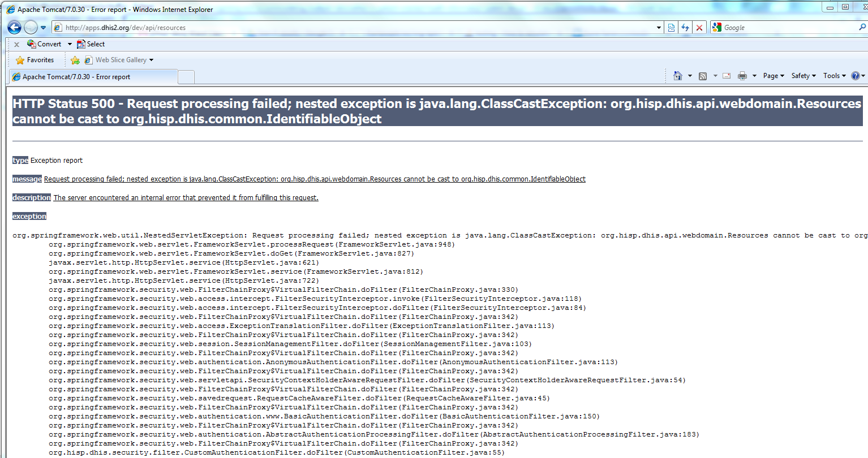Expand the Web Slice Gallery dropdown arrow

(151, 60)
